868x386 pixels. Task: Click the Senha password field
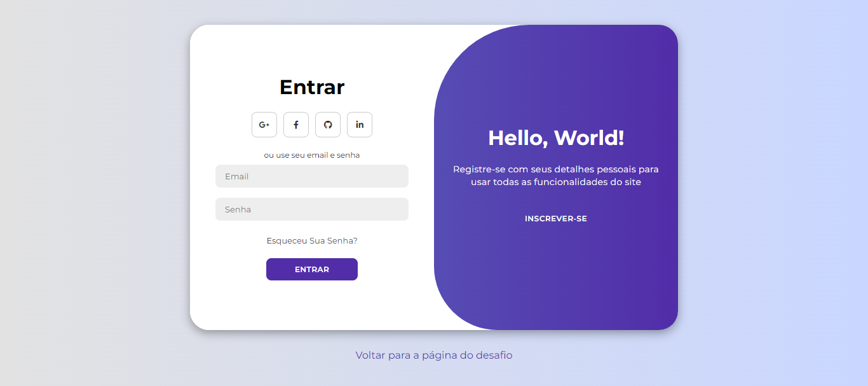coord(311,209)
